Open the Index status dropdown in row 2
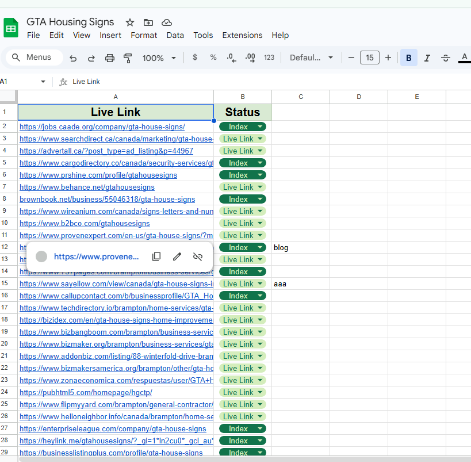Viewport: 471px width, 462px height. tap(242, 127)
